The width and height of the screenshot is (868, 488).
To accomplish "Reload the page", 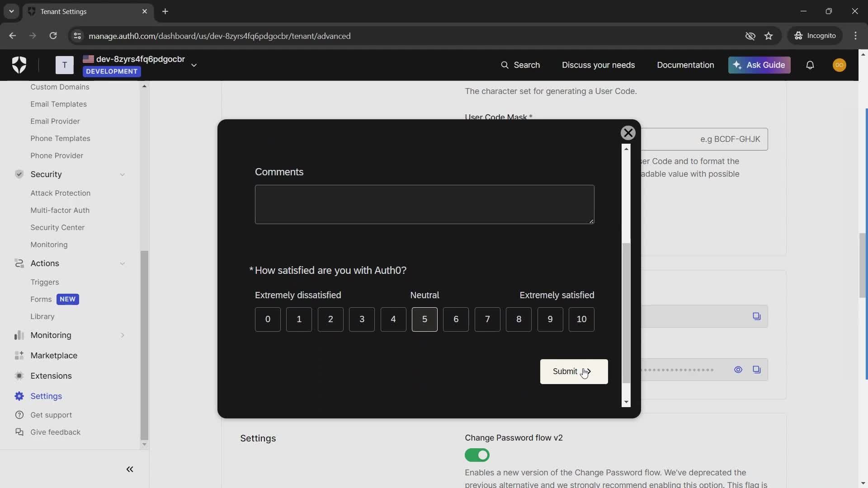I will (53, 36).
